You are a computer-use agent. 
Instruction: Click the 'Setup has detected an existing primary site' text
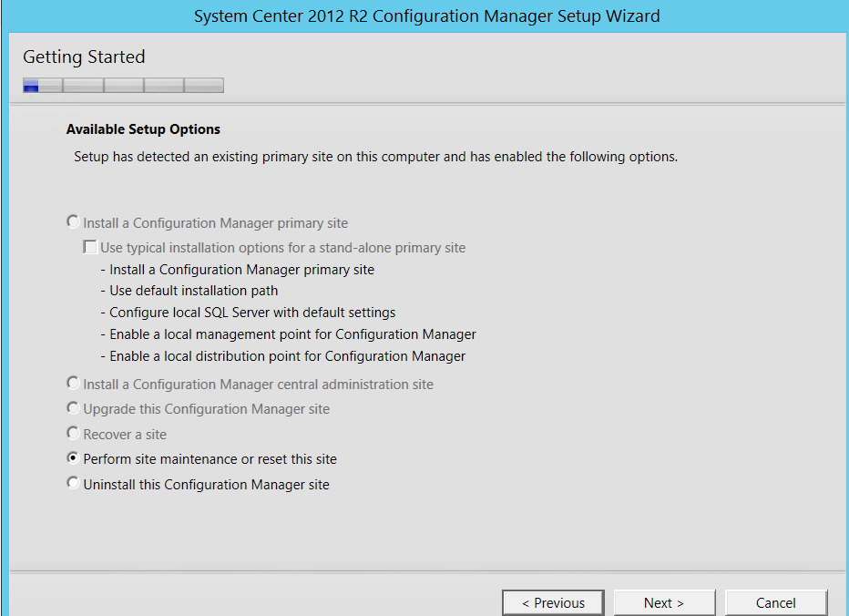[x=376, y=157]
